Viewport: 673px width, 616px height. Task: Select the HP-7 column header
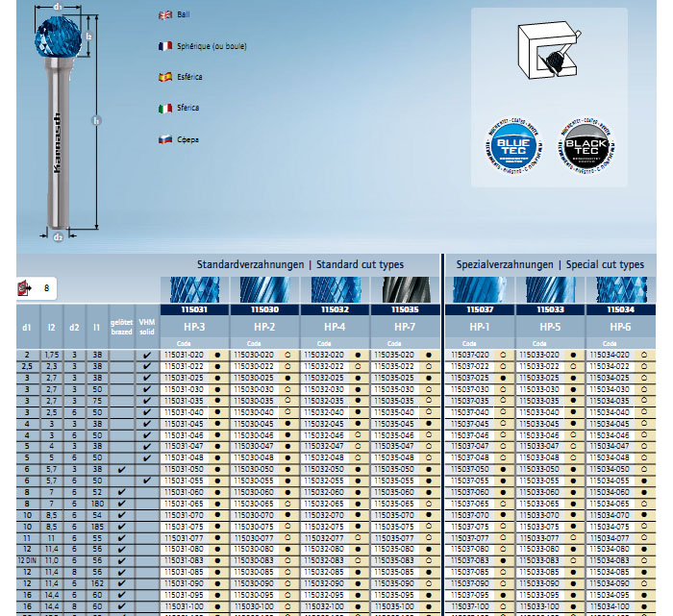[404, 328]
